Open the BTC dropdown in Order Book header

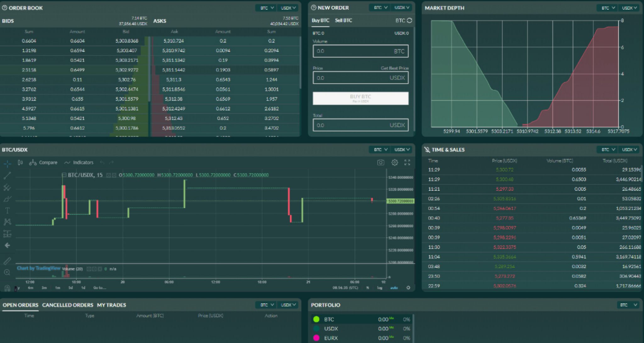click(x=266, y=8)
